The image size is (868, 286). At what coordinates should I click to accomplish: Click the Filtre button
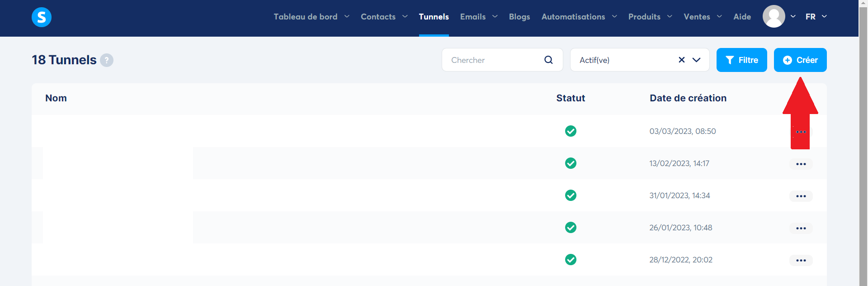741,60
